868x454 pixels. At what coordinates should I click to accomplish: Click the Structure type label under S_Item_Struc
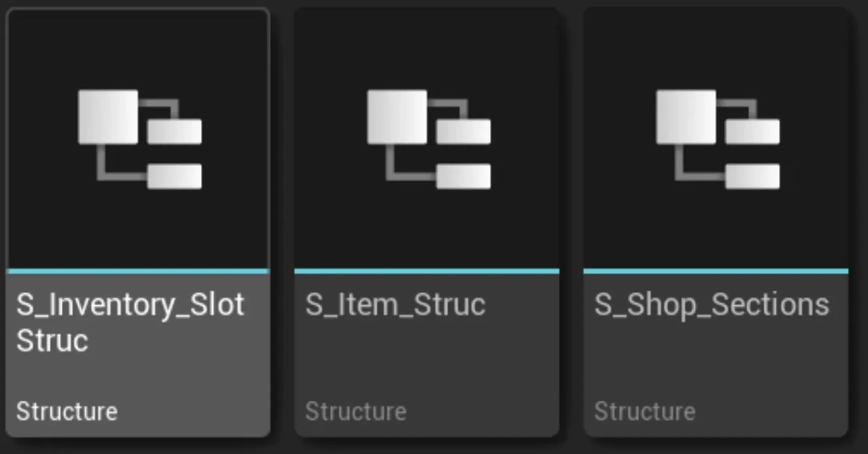356,411
